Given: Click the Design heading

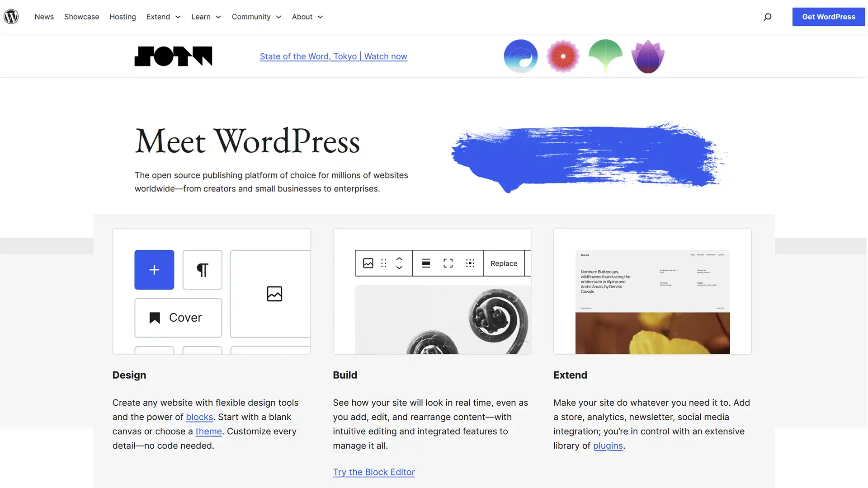Looking at the screenshot, I should pyautogui.click(x=129, y=375).
